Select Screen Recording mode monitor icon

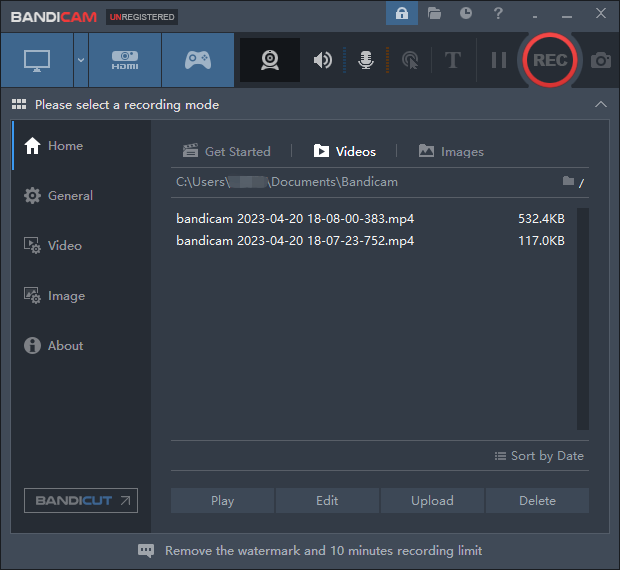click(37, 60)
